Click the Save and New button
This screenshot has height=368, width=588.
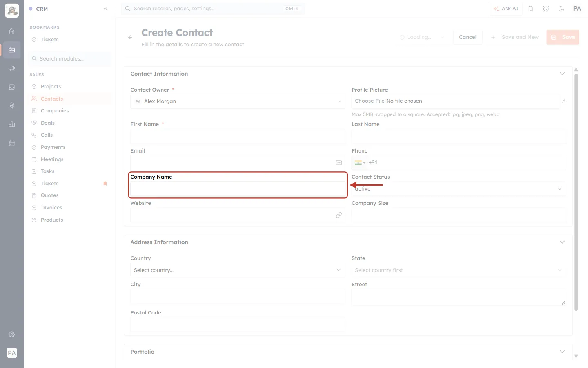point(514,37)
